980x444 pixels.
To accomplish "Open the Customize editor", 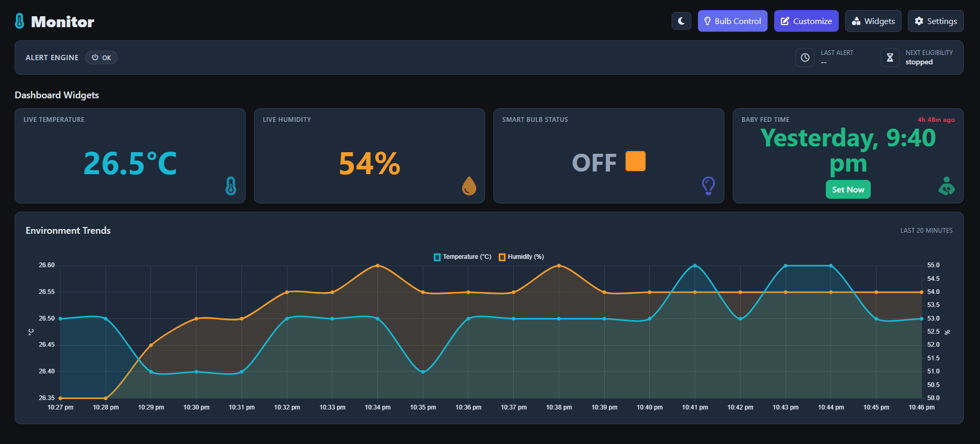I will pyautogui.click(x=806, y=21).
